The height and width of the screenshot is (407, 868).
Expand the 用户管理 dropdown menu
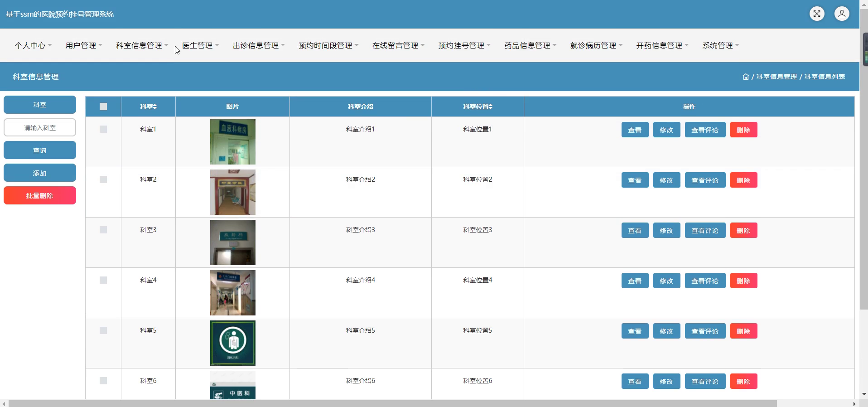coord(84,45)
